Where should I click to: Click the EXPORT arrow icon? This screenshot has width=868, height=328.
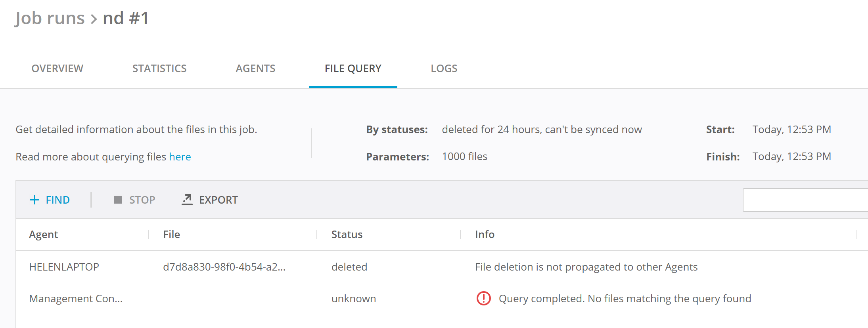click(x=187, y=200)
